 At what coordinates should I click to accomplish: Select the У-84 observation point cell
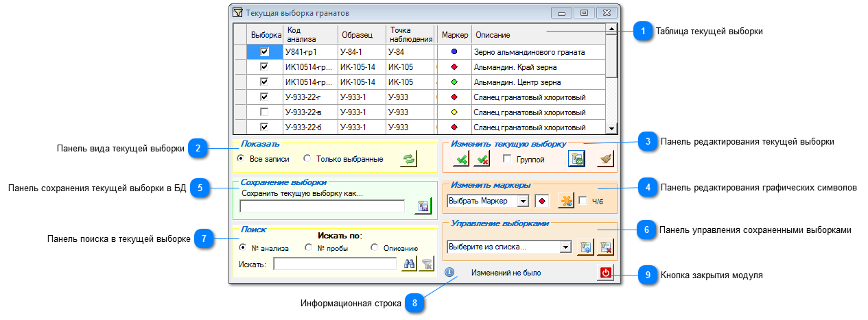(x=410, y=51)
